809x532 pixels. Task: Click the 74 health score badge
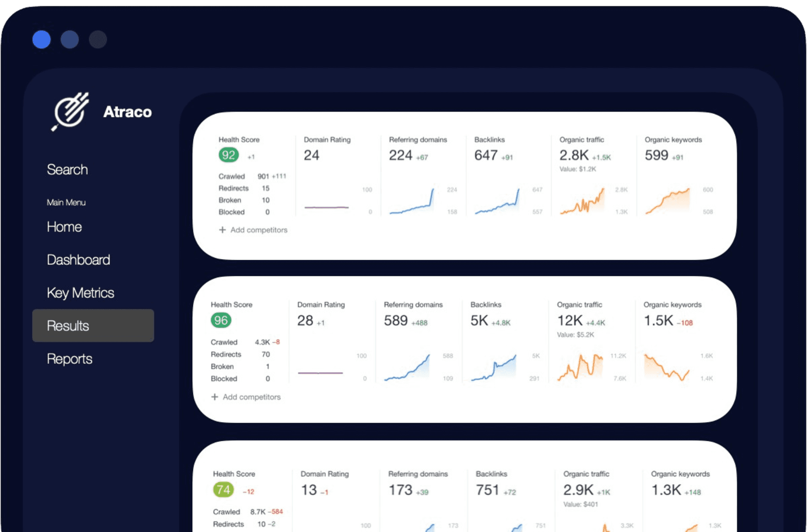[x=223, y=490]
